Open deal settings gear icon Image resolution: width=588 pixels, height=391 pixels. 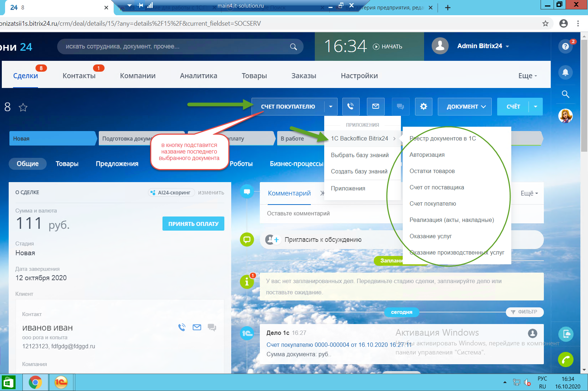[x=424, y=106]
